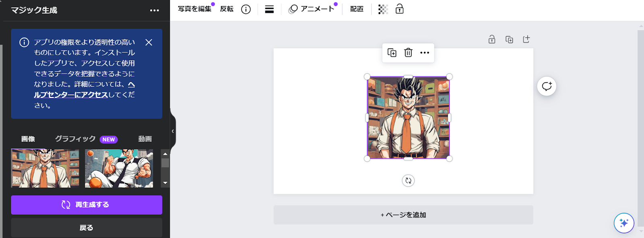The height and width of the screenshot is (238, 644).
Task: Click the マジック生成 panel title
Action: [x=34, y=10]
